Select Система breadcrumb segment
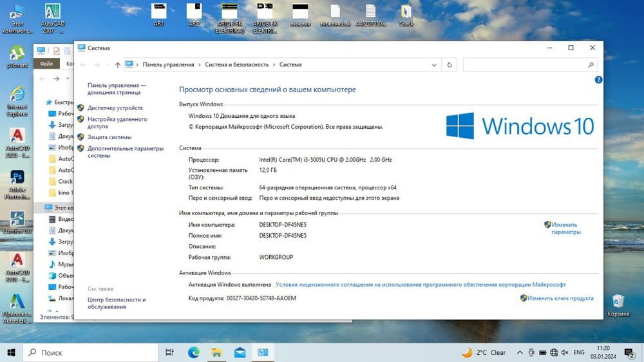 290,64
